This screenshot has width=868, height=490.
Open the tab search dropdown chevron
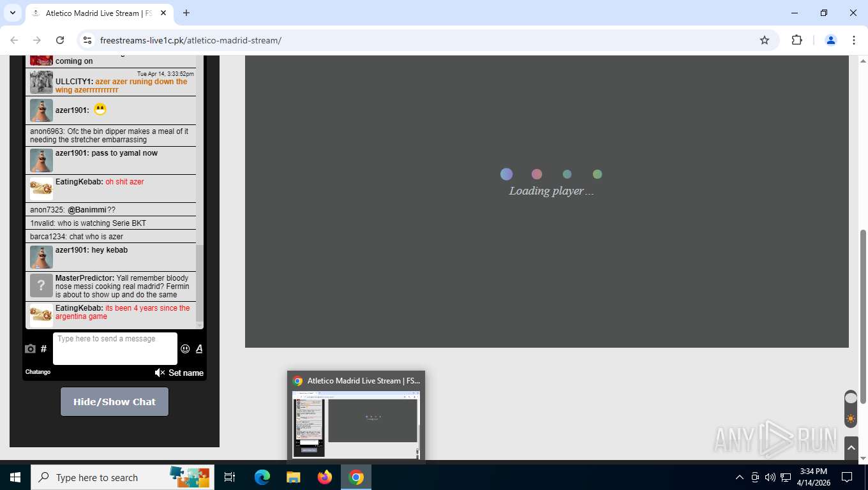pos(12,13)
